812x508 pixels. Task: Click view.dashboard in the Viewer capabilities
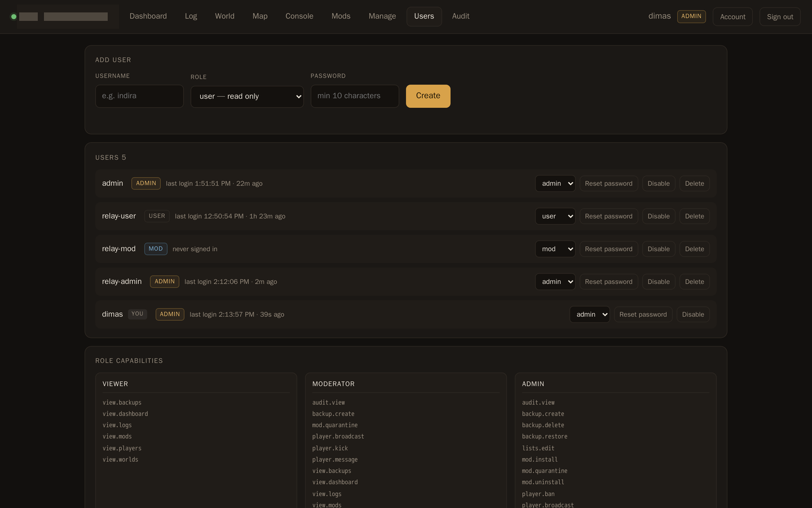coord(125,414)
